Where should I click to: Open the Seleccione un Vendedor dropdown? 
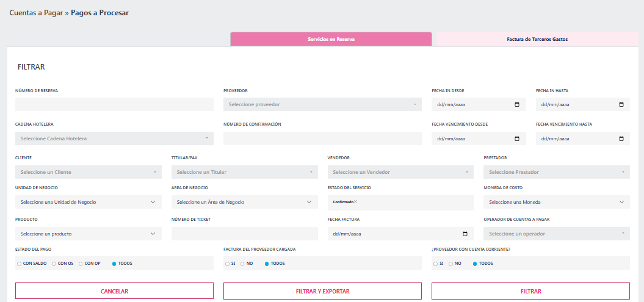tap(400, 172)
